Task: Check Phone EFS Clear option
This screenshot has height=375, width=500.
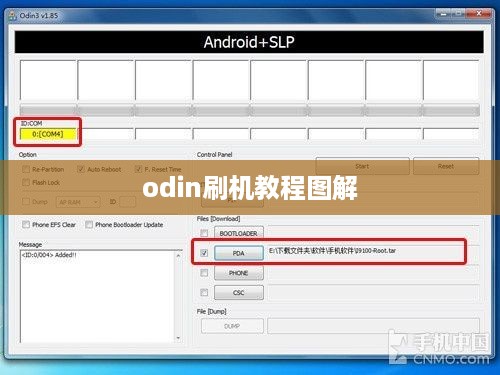Action: coord(26,224)
